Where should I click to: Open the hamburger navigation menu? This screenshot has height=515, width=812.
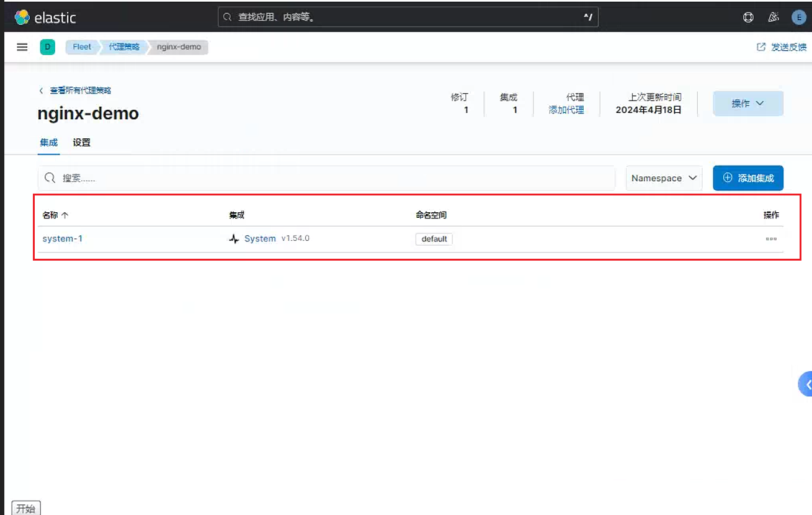click(x=22, y=47)
